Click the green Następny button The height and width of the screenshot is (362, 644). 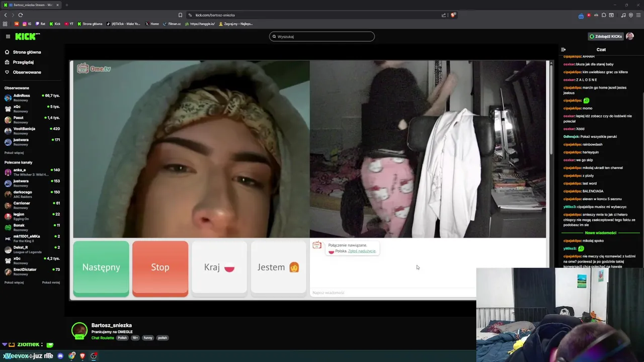click(101, 267)
